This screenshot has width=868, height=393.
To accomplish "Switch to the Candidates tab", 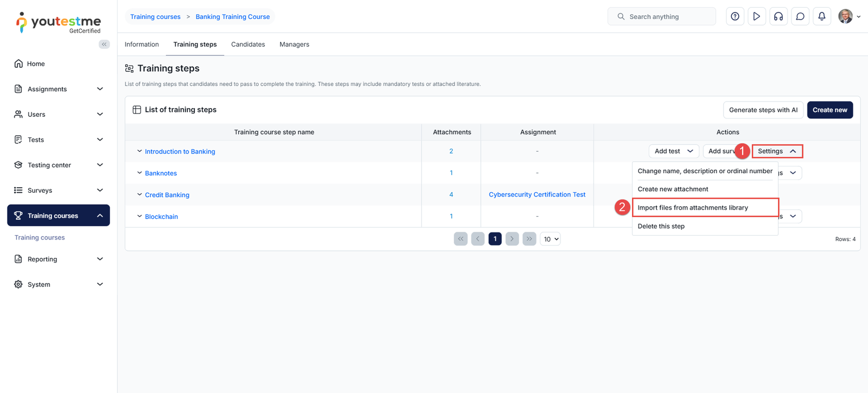I will (248, 45).
